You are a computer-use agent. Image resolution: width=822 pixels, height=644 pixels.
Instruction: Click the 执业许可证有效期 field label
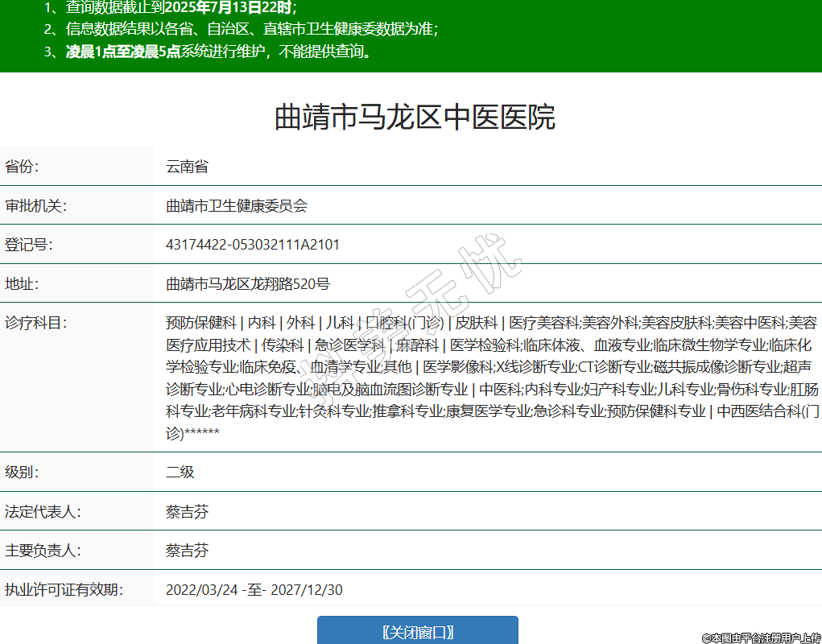tap(64, 590)
